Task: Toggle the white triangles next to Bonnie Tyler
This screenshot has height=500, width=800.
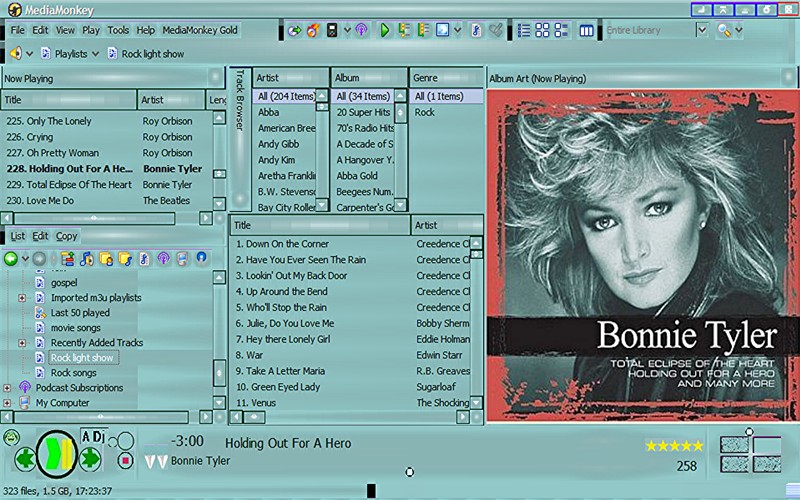Action: click(x=156, y=462)
